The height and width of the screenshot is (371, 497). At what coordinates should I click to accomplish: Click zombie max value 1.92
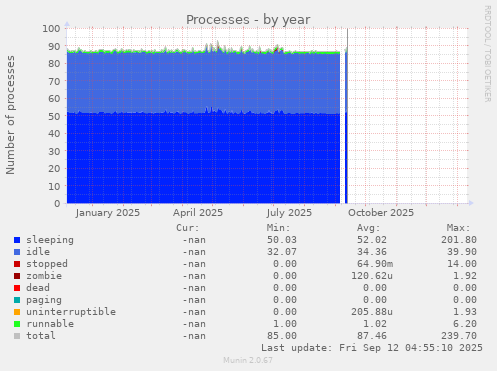[465, 276]
